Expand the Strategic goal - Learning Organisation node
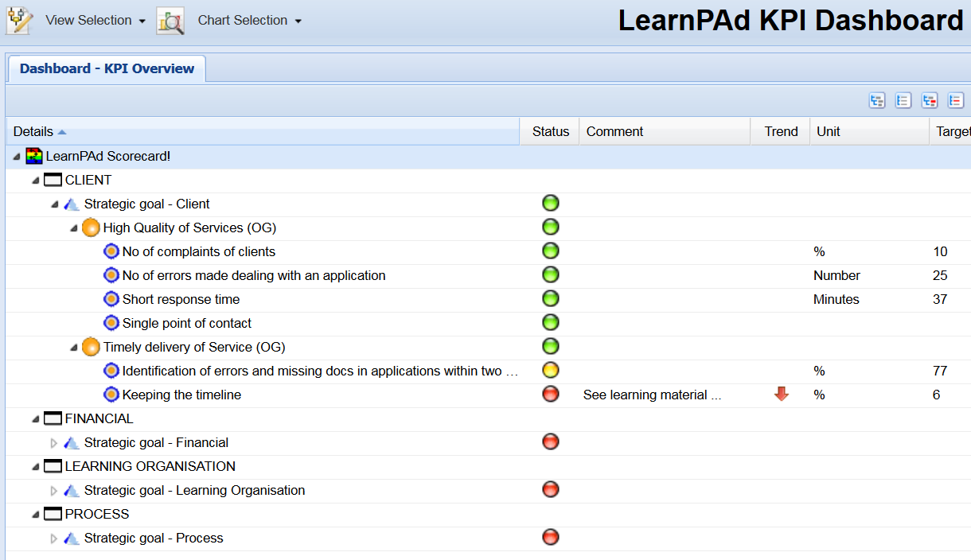 click(x=54, y=491)
